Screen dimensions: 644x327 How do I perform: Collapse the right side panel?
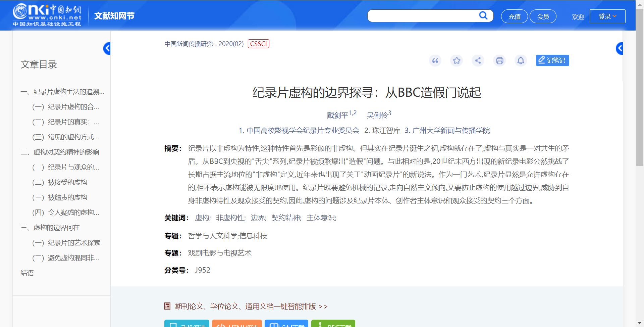point(620,48)
